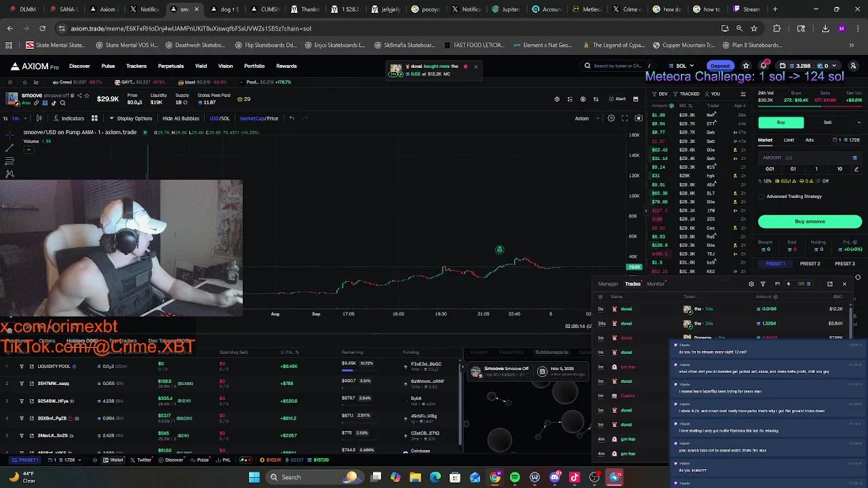
Task: Toggle the DEV trades filter
Action: tap(660, 94)
